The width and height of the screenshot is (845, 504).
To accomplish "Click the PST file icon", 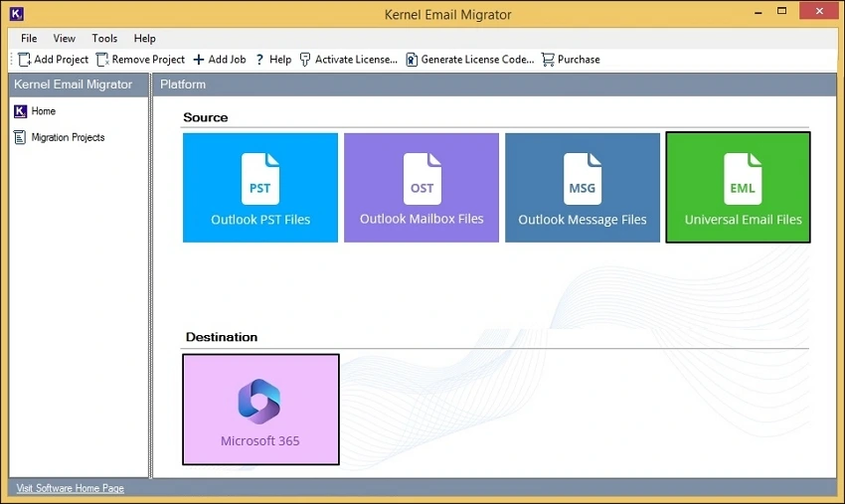I will (x=260, y=179).
